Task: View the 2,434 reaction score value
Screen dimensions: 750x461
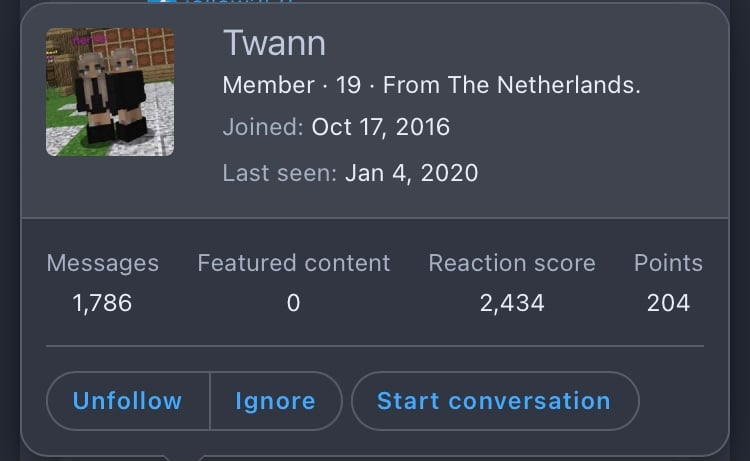Action: pos(512,303)
